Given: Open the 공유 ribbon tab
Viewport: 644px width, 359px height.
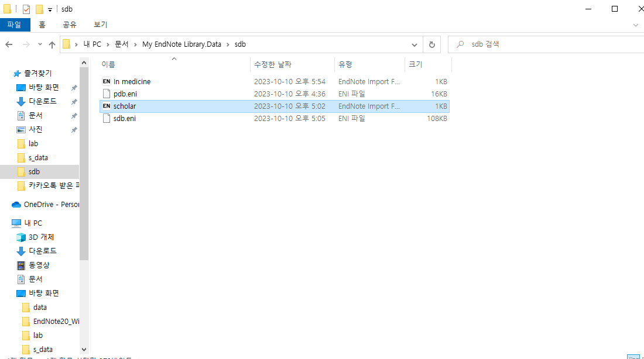Looking at the screenshot, I should pyautogui.click(x=70, y=25).
